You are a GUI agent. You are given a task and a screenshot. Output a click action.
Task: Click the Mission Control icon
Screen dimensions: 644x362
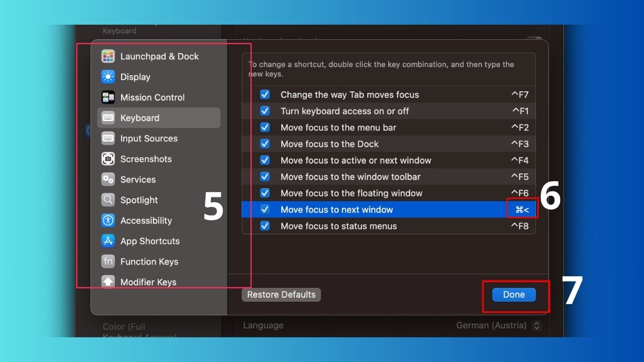tap(108, 97)
